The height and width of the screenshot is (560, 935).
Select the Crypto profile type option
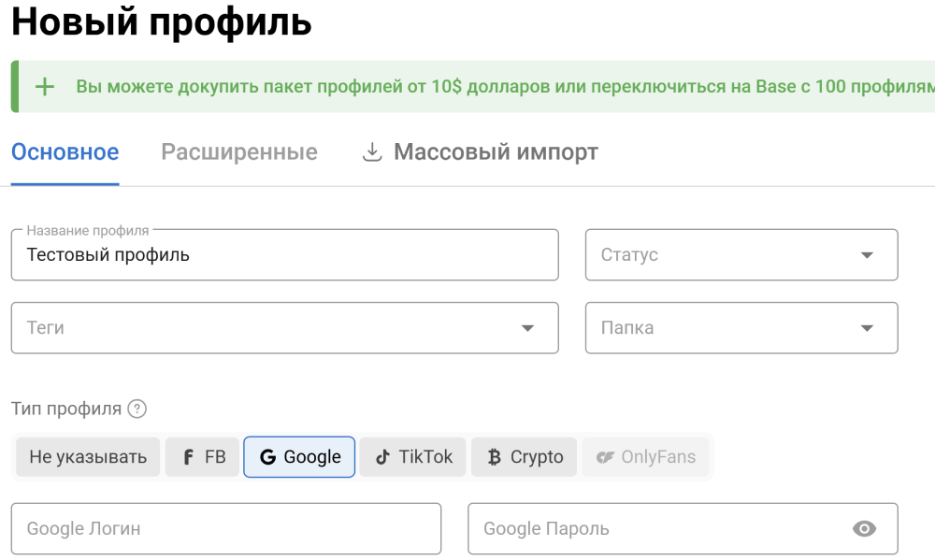click(x=524, y=456)
